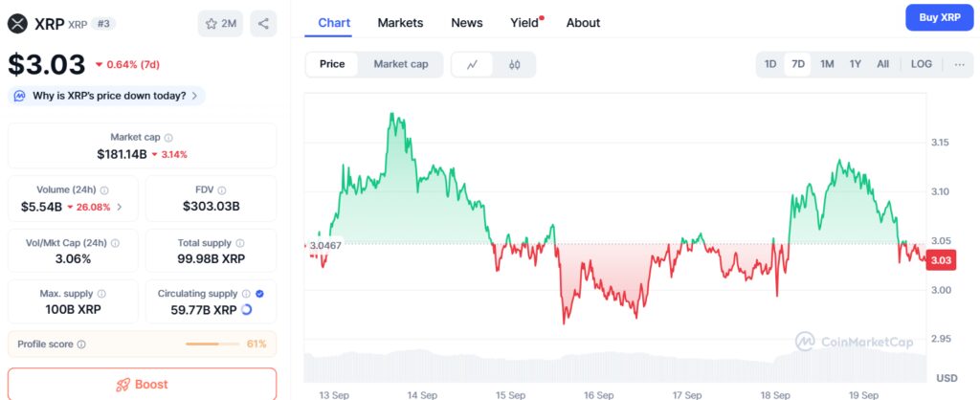The image size is (980, 400).
Task: Open the Markets tab
Action: (400, 23)
